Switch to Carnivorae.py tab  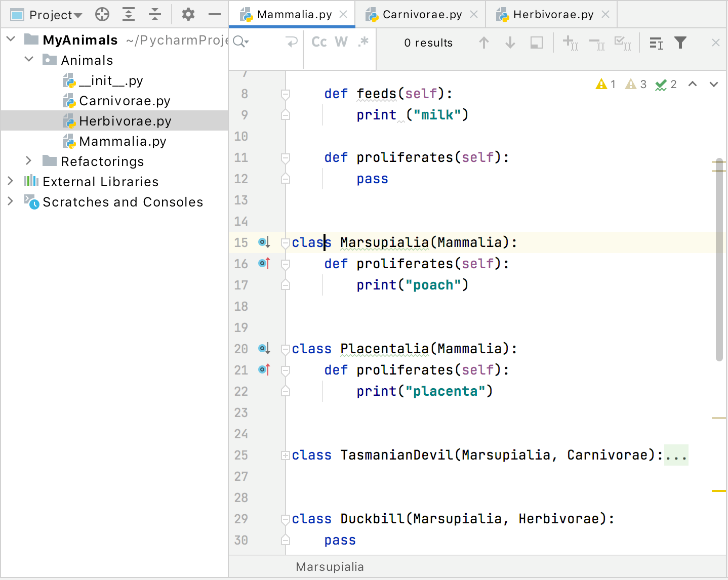click(x=422, y=15)
